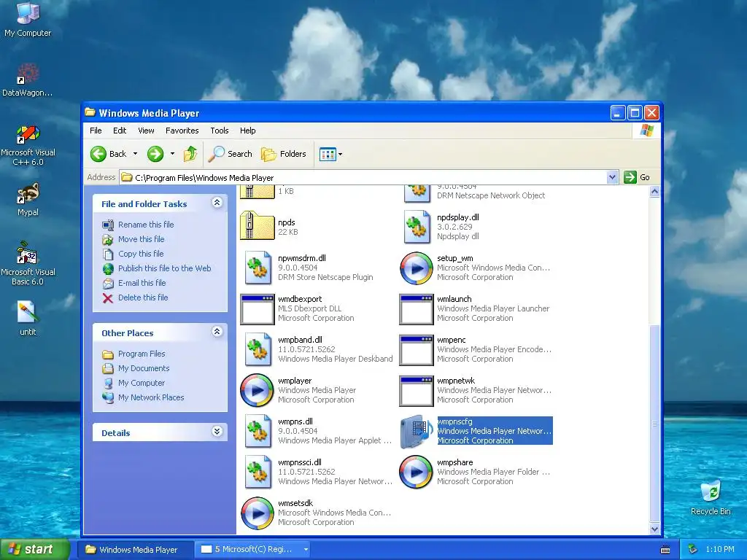
Task: Click the taskbar clock showing 1:10 PM
Action: point(720,550)
